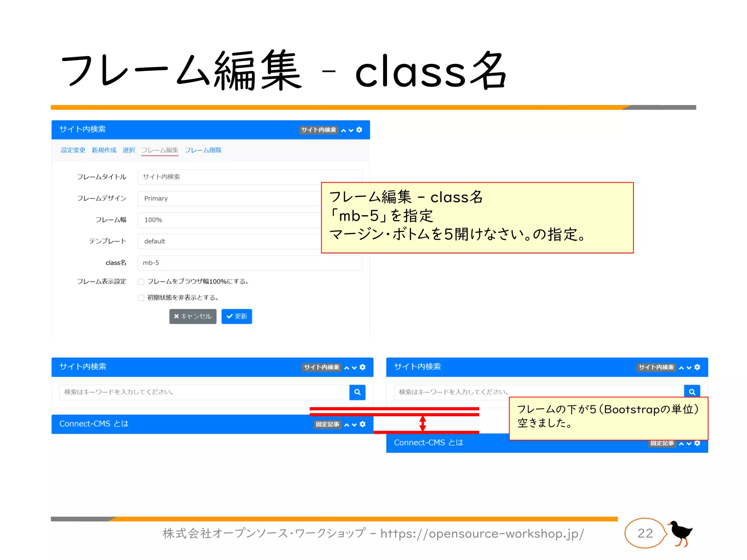Click サイト内検索 badge in bottom-left frame header
Screen dimensions: 747x560
(x=322, y=367)
